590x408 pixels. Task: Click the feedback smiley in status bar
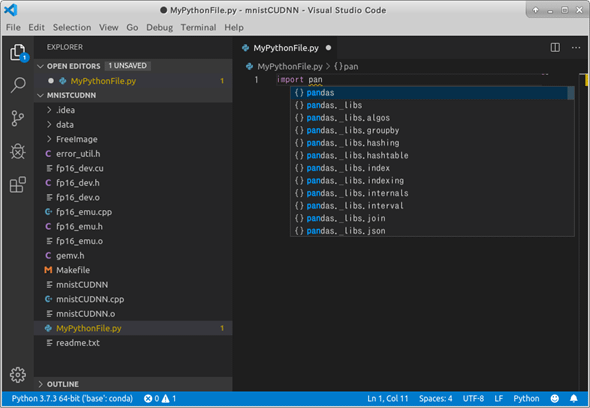click(555, 399)
